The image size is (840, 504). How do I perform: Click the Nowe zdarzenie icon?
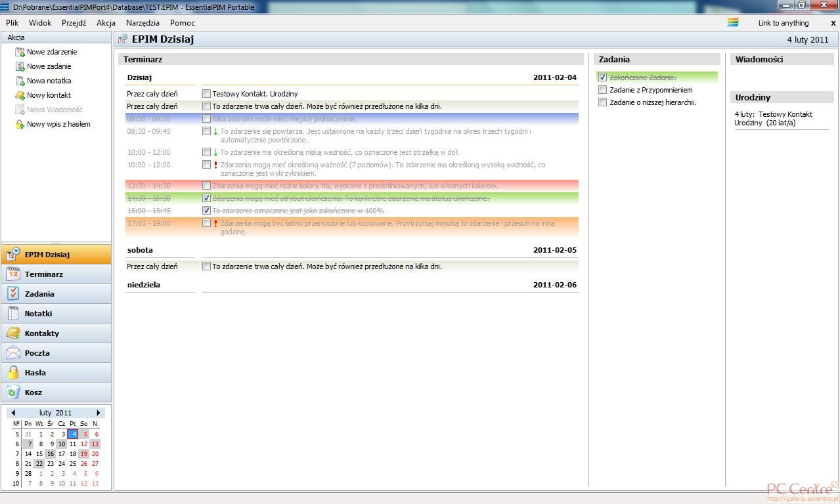(20, 52)
